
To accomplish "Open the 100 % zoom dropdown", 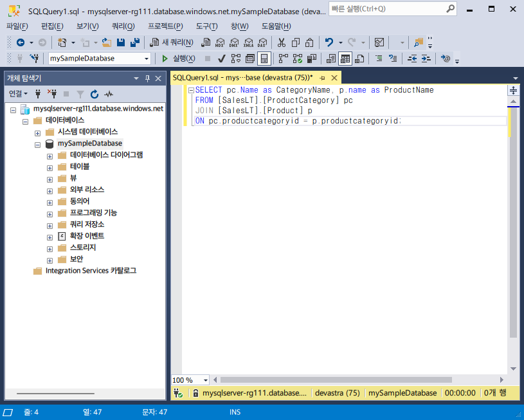I will point(206,380).
